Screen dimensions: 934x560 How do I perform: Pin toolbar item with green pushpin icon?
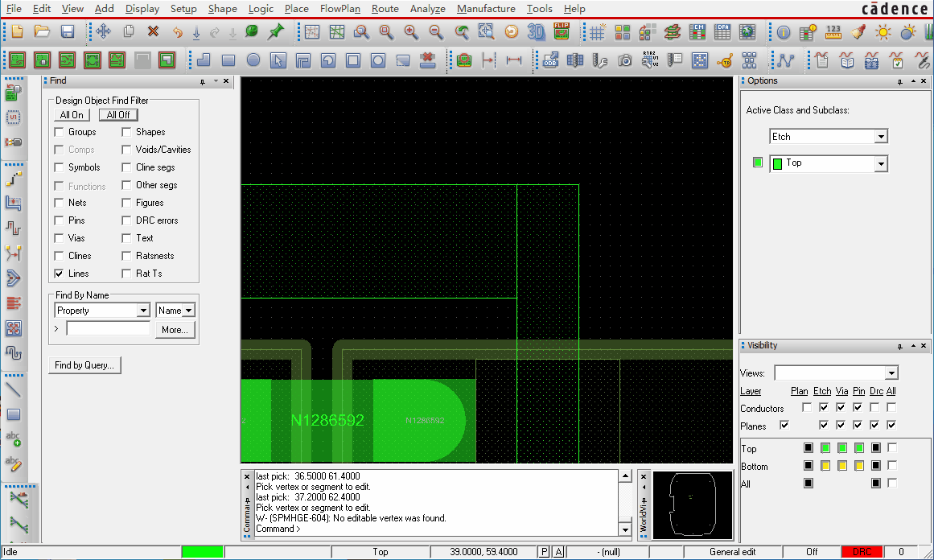click(276, 31)
